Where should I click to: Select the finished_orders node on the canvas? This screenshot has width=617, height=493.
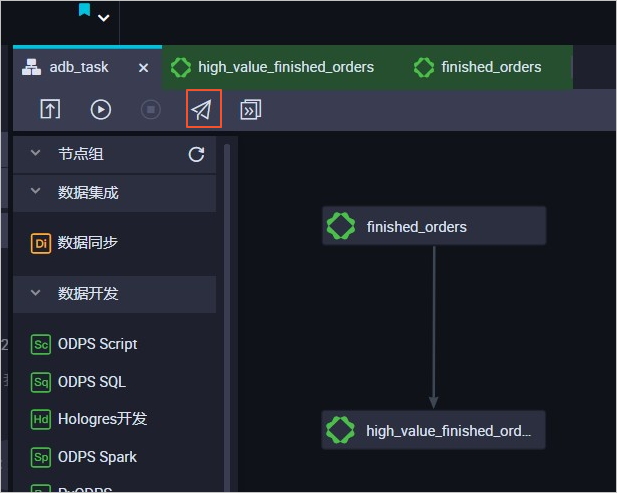434,226
